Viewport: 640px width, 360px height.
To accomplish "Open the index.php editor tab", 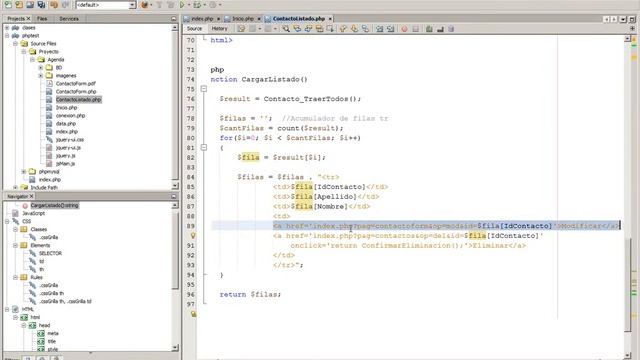I will [x=202, y=19].
